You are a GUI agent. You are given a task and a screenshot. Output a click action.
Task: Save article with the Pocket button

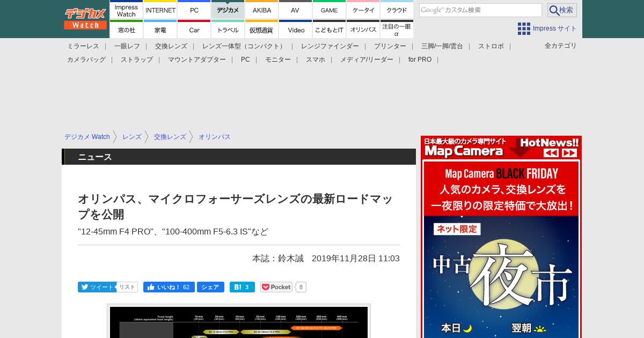(276, 287)
